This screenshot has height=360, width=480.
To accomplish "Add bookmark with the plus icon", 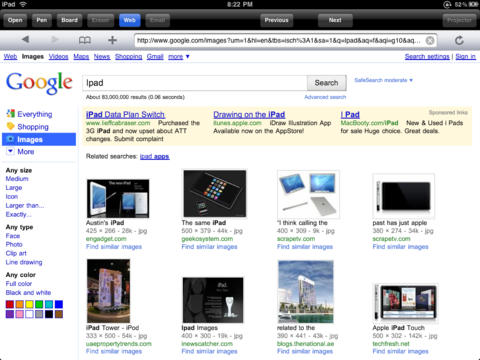I will [112, 40].
